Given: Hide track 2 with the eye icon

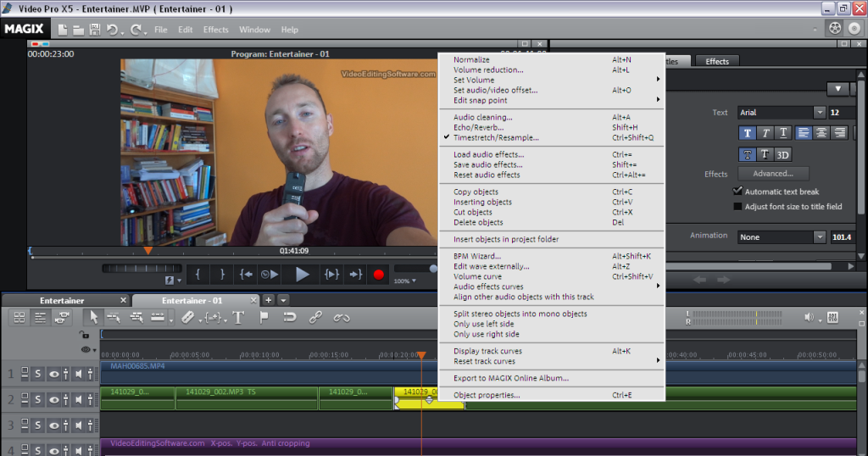Looking at the screenshot, I should [53, 399].
